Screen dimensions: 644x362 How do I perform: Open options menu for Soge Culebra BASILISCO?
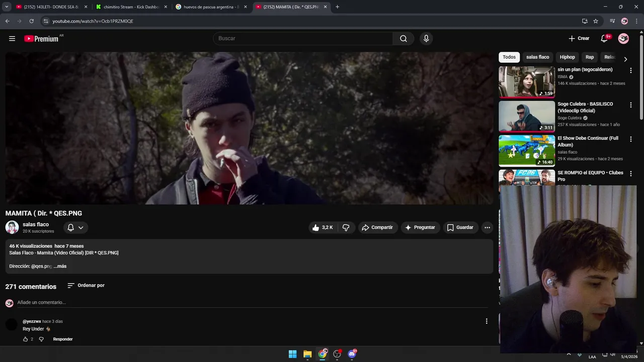(x=631, y=105)
